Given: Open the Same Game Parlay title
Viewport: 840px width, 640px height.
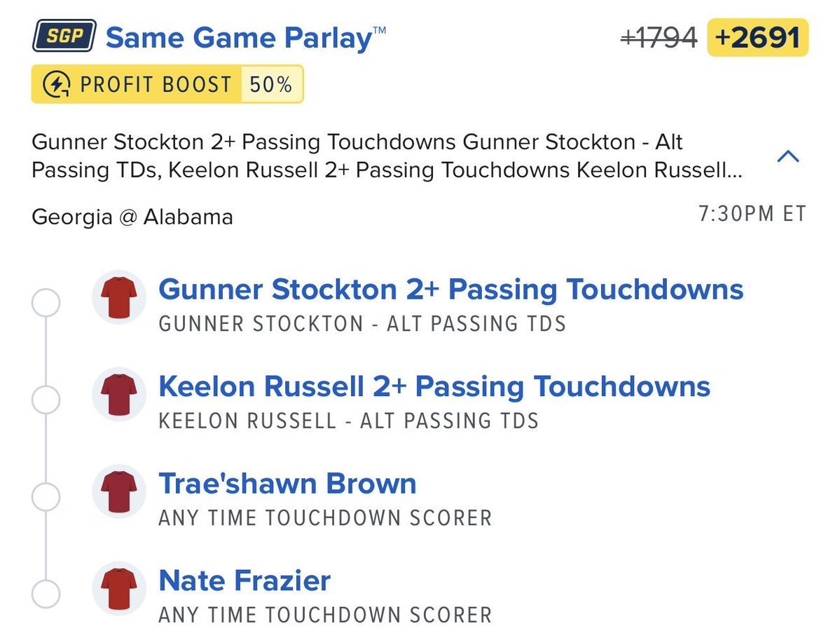Looking at the screenshot, I should (245, 38).
